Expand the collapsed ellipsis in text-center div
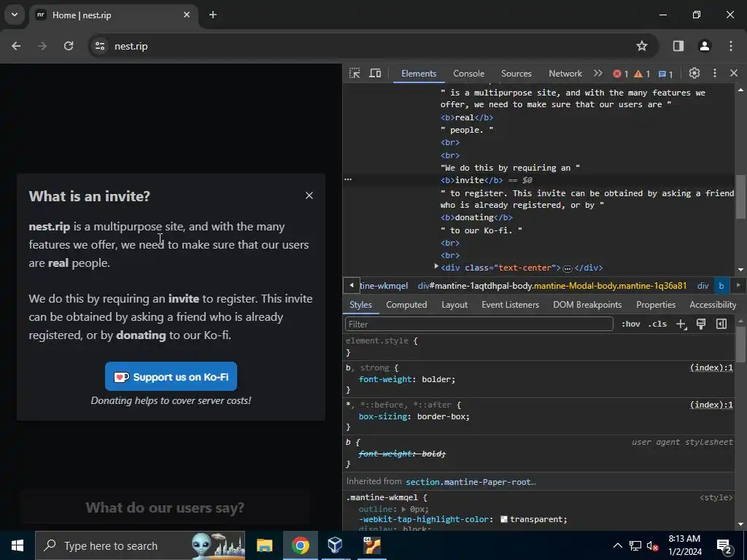This screenshot has height=560, width=747. click(x=567, y=268)
